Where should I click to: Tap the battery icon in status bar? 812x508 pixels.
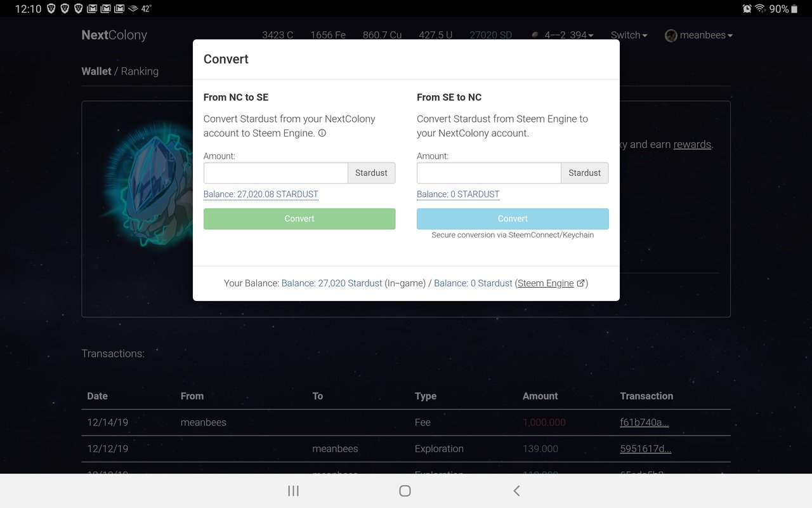click(794, 9)
